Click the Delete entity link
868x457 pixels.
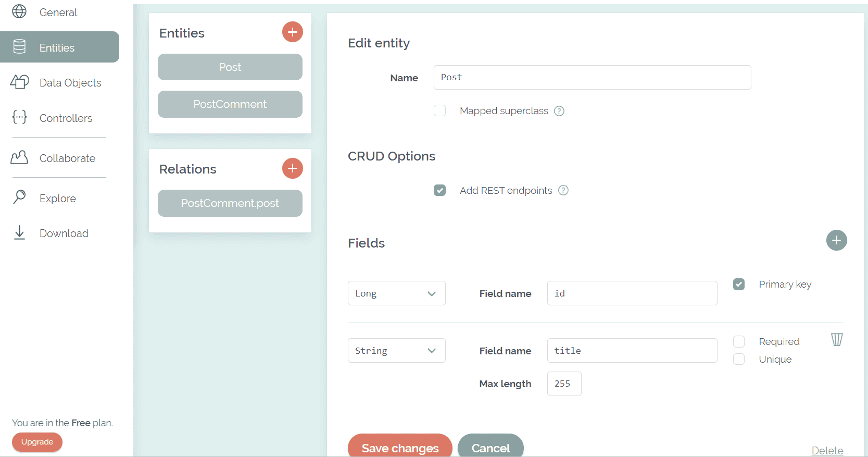pos(827,450)
